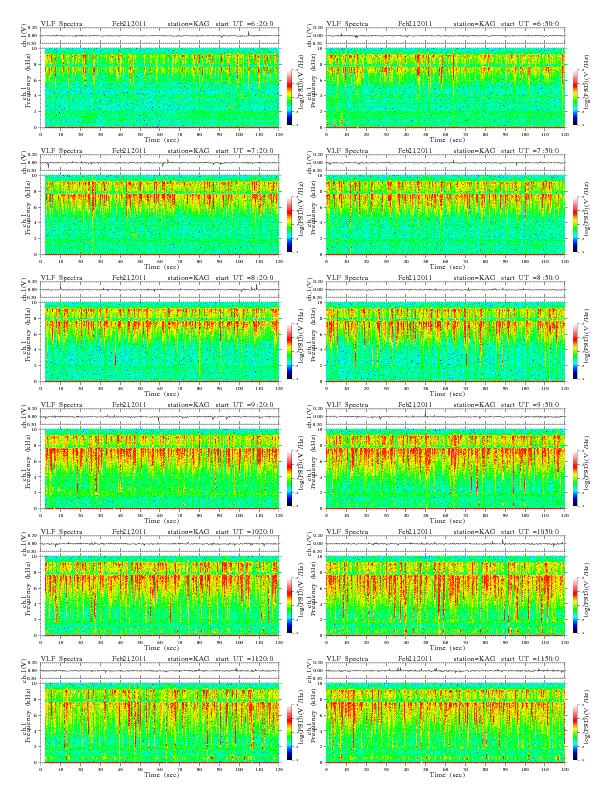Click the title text 'start UT =9:50:0'

tap(530, 405)
